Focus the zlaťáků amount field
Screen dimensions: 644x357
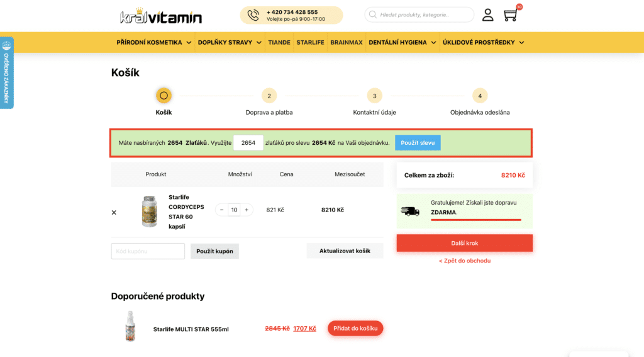[x=248, y=143]
